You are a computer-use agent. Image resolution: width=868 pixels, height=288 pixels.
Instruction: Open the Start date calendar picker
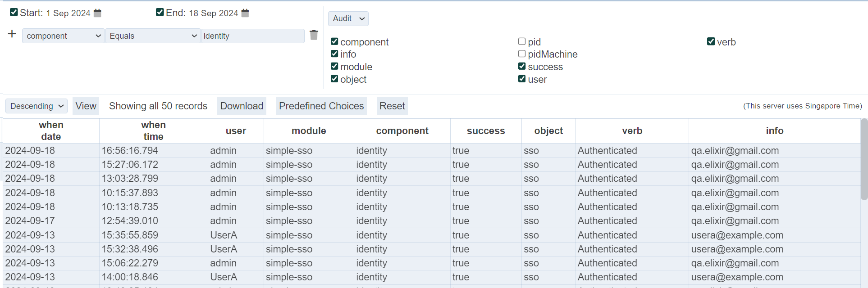(x=97, y=13)
